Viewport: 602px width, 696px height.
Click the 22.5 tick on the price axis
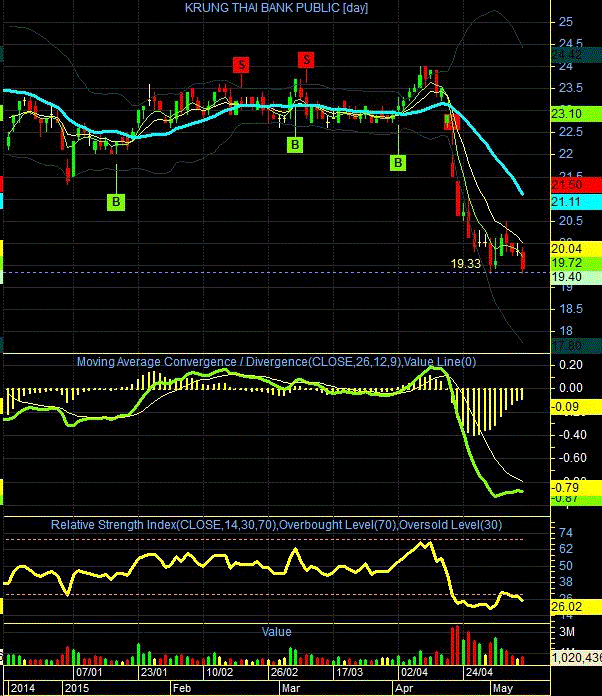pyautogui.click(x=571, y=132)
